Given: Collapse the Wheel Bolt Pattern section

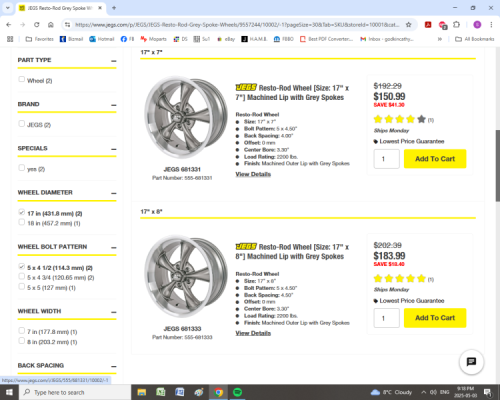Looking at the screenshot, I should point(114,248).
